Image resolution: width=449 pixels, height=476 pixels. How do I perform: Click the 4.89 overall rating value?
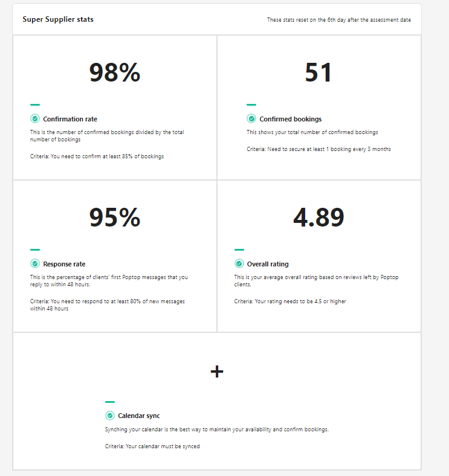click(x=318, y=217)
